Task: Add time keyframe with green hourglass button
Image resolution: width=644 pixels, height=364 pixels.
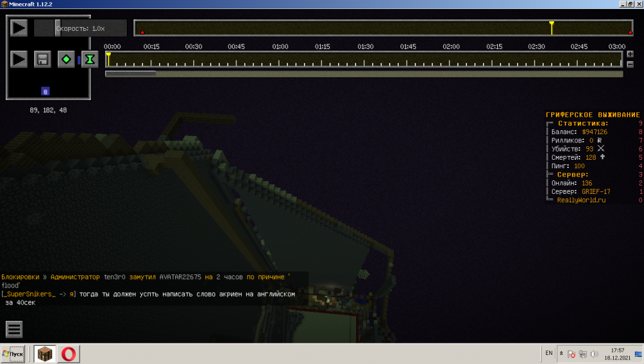Action: [x=90, y=59]
